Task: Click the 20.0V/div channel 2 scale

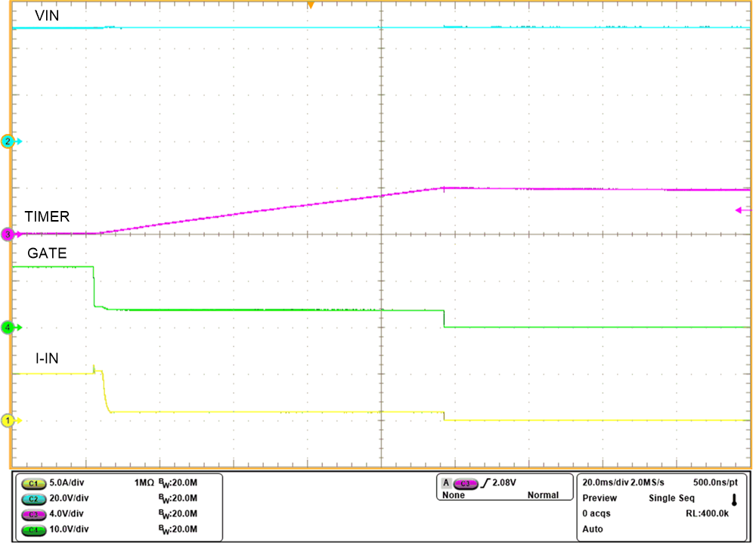Action: [x=69, y=498]
